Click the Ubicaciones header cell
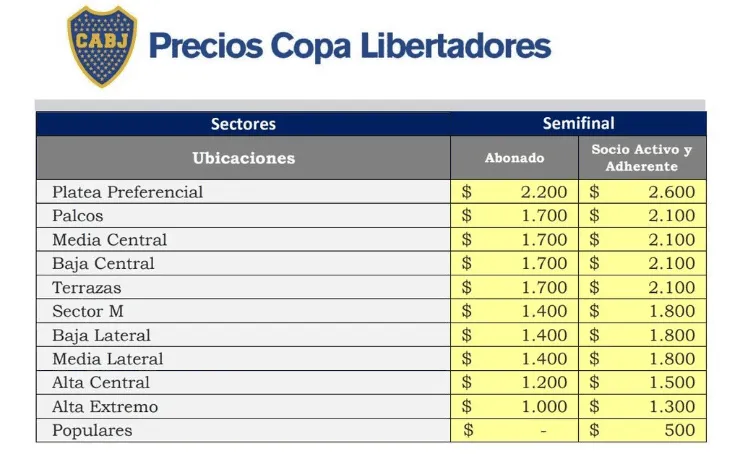This screenshot has width=740, height=454. [x=243, y=158]
